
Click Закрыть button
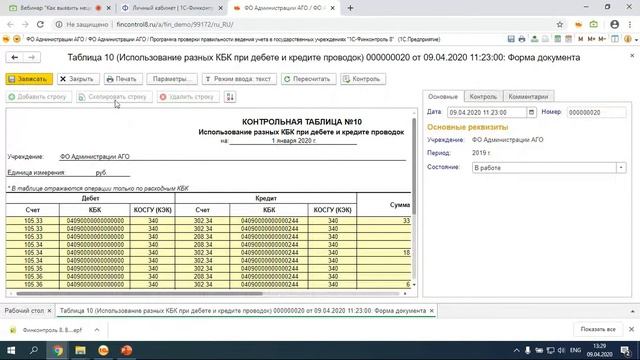[x=77, y=79]
